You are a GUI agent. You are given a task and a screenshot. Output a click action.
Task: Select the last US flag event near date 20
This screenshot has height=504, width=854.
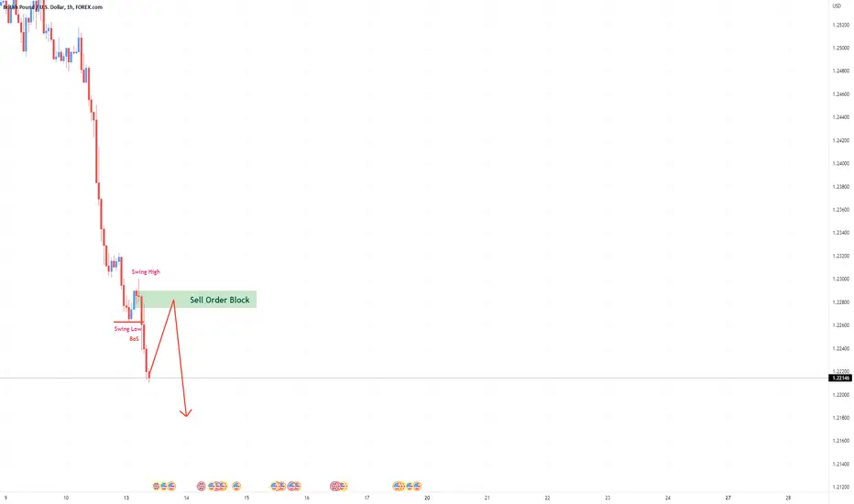click(417, 486)
